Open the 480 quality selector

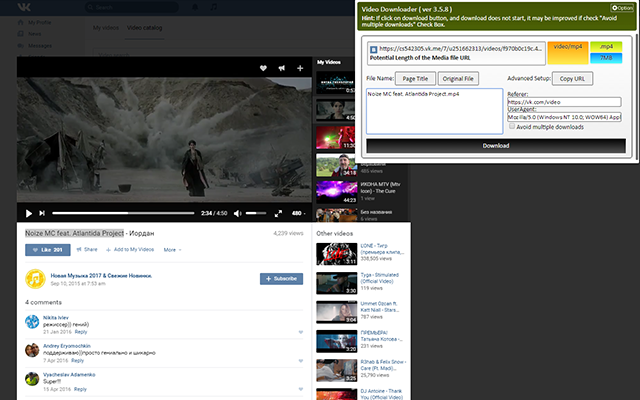298,213
